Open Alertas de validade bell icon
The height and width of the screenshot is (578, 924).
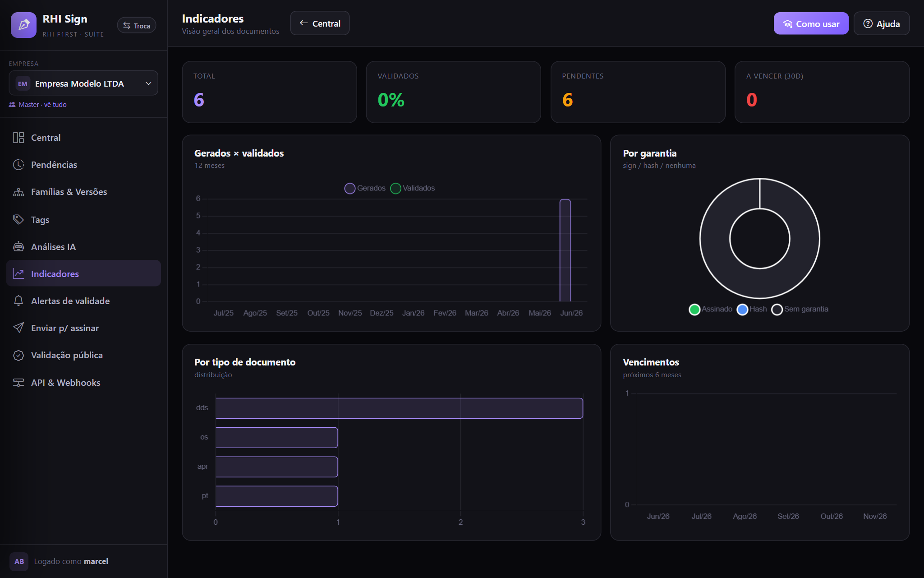[x=18, y=301]
